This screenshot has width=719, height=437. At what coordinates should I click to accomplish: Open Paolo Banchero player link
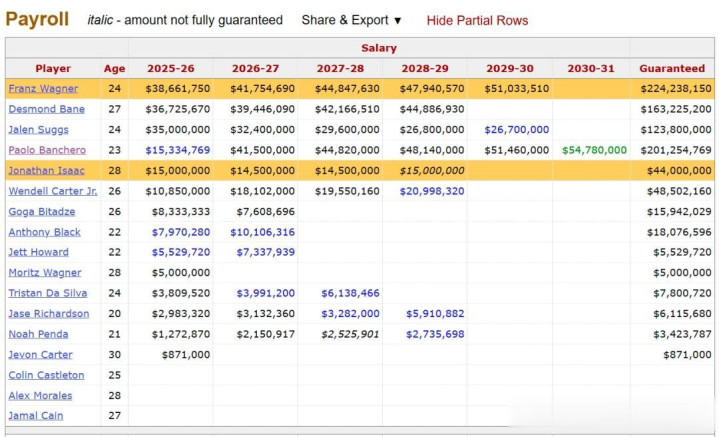[x=47, y=150]
